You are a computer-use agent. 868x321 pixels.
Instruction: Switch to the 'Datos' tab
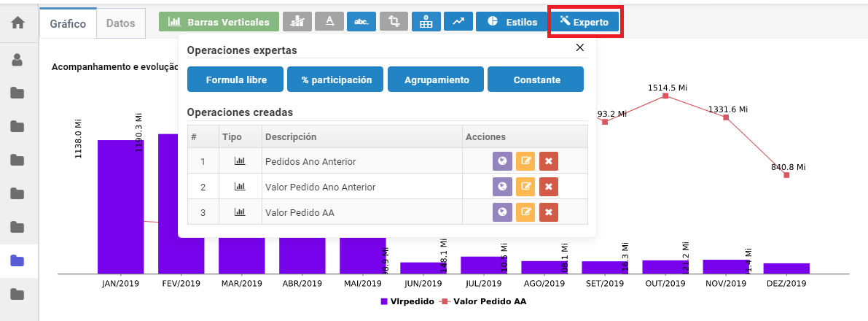[120, 23]
